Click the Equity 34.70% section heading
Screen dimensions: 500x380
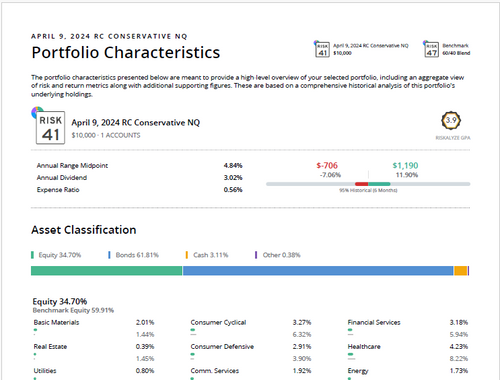click(x=60, y=301)
